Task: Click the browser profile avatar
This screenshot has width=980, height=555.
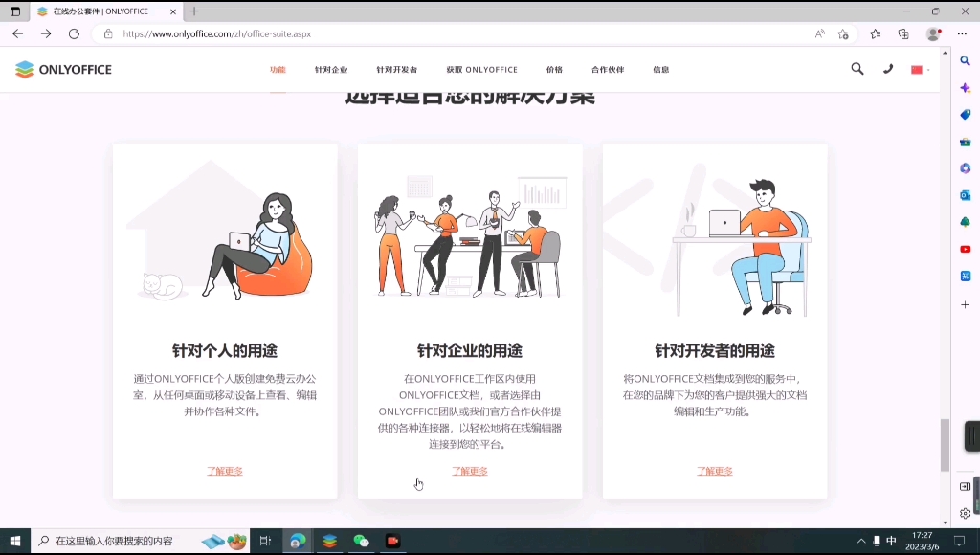Action: coord(933,33)
